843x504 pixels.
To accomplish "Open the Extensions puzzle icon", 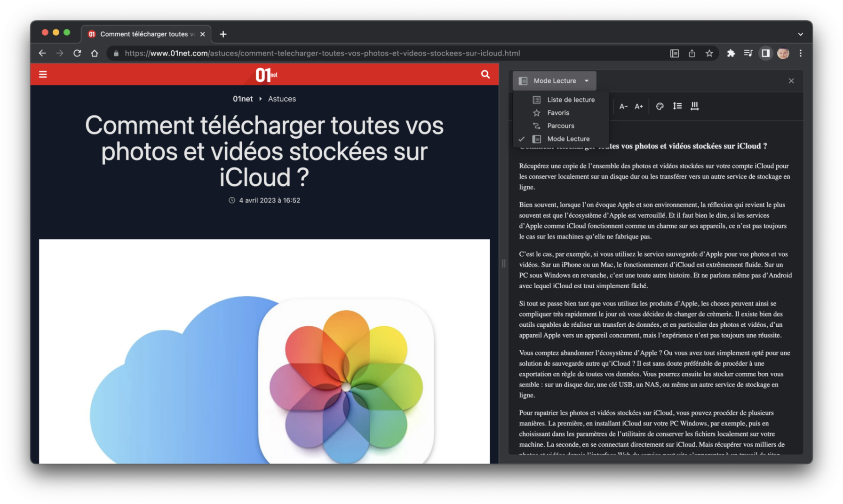I will click(x=731, y=53).
